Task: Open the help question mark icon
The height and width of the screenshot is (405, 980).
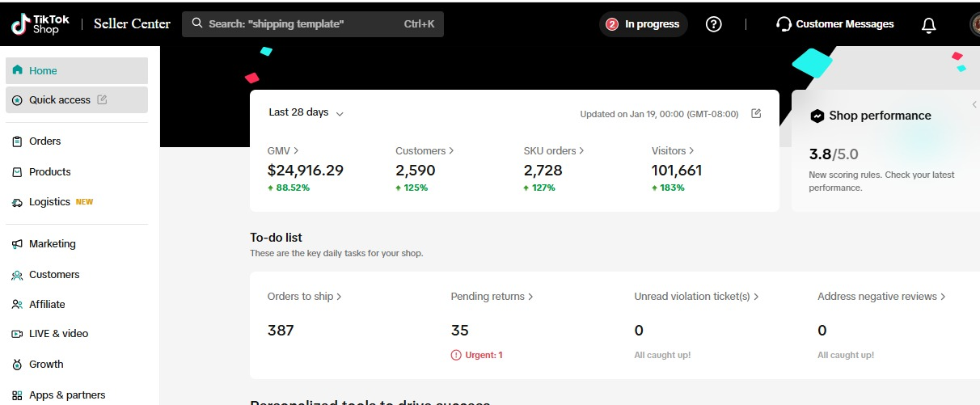Action: (713, 24)
